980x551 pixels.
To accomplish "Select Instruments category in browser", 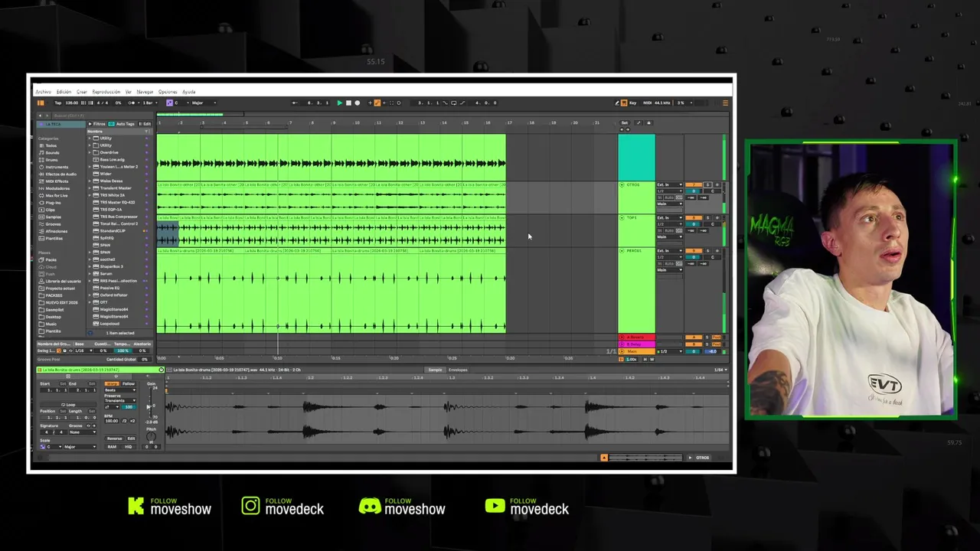I will [x=57, y=167].
